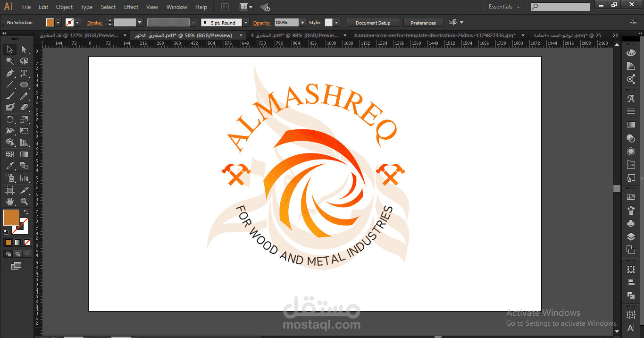Open fill color dropdown in control bar
This screenshot has height=338, width=644.
point(59,23)
